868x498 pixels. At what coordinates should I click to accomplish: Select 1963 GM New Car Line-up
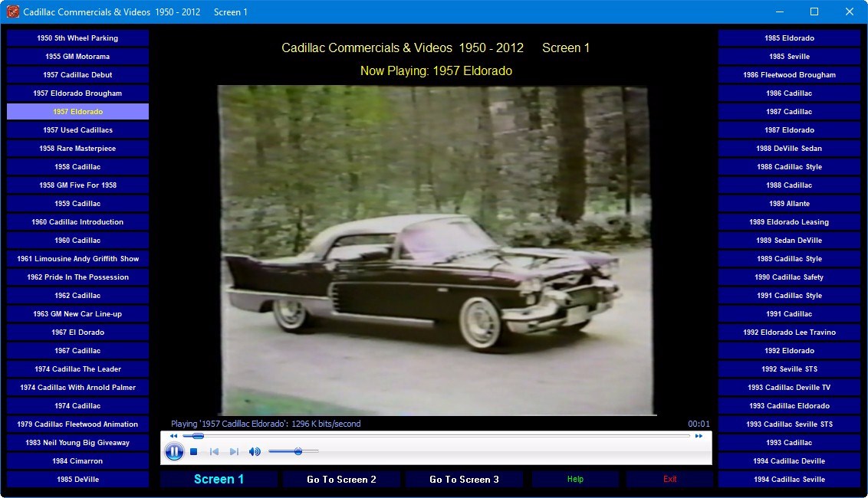pos(77,314)
